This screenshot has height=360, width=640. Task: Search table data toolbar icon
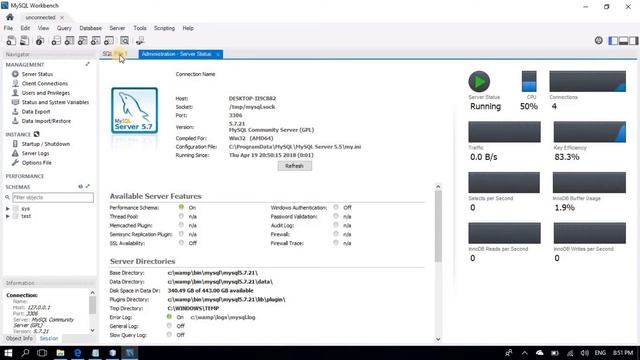[124, 40]
